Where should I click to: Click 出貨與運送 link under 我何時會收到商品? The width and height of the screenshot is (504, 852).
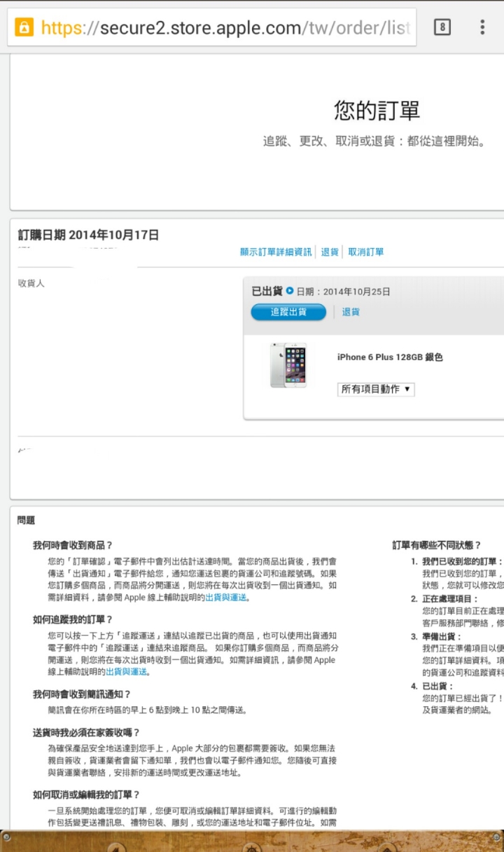225,598
